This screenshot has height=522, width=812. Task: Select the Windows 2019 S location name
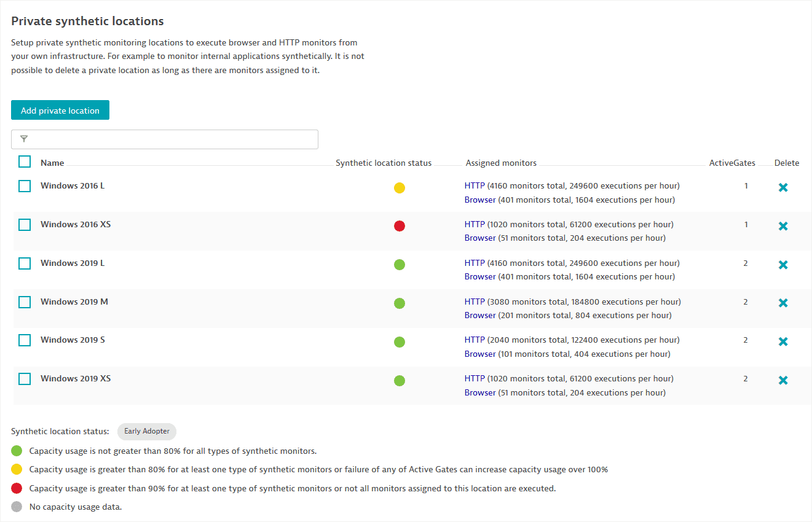pyautogui.click(x=73, y=340)
